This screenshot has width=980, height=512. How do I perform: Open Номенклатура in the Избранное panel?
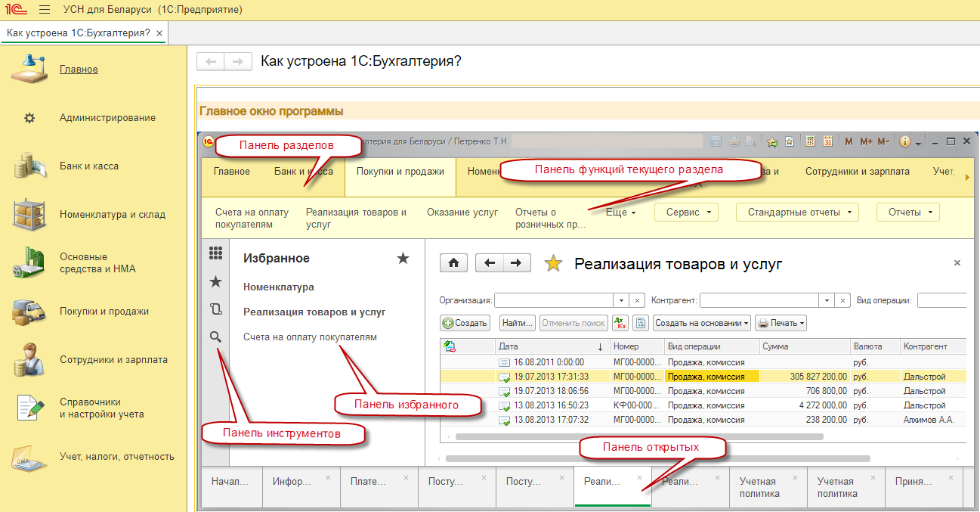click(x=279, y=287)
